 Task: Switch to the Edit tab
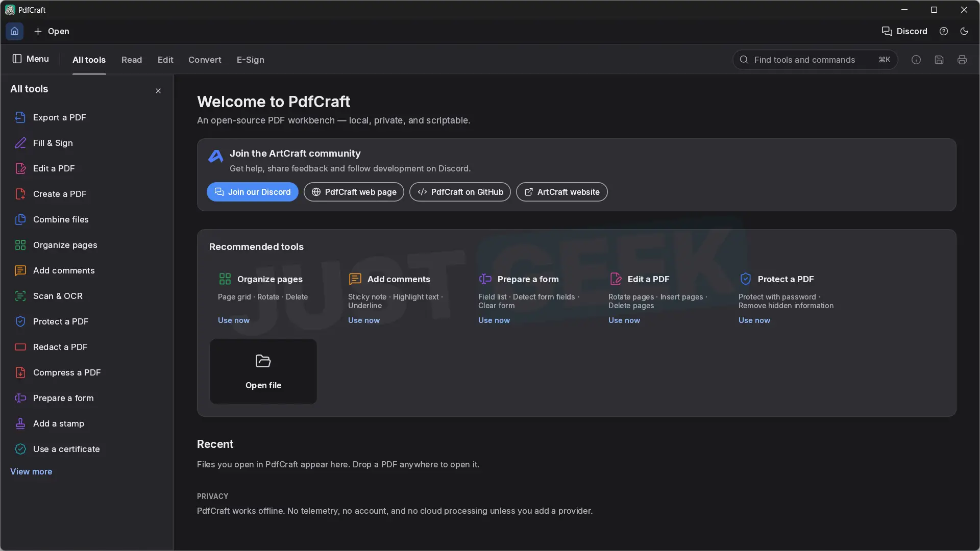tap(165, 60)
